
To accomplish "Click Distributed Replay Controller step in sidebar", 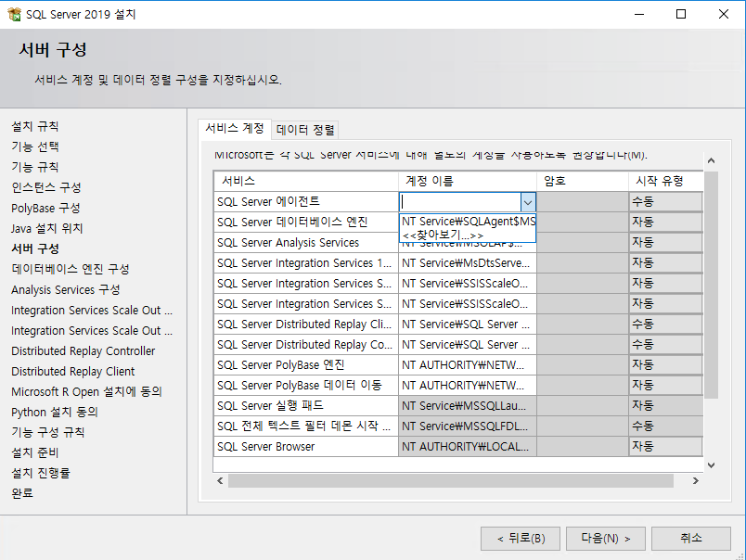I will tap(84, 350).
